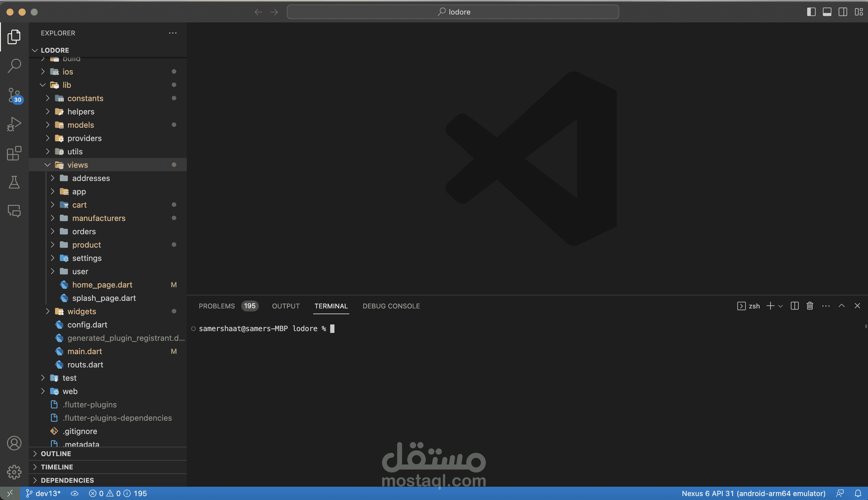Click the cloud publish icon in status bar
Image resolution: width=868 pixels, height=500 pixels.
74,493
